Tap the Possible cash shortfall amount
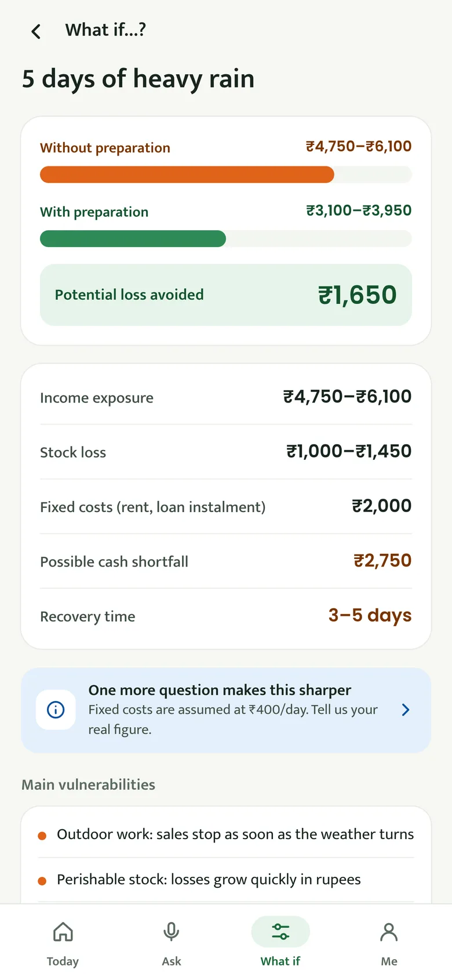452x980 pixels. [x=382, y=561]
